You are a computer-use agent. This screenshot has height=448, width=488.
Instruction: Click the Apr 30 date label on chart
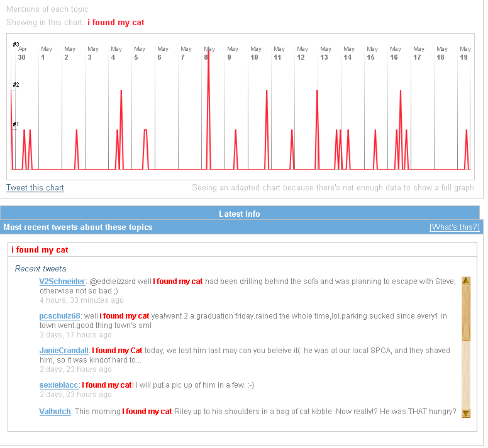(21, 53)
